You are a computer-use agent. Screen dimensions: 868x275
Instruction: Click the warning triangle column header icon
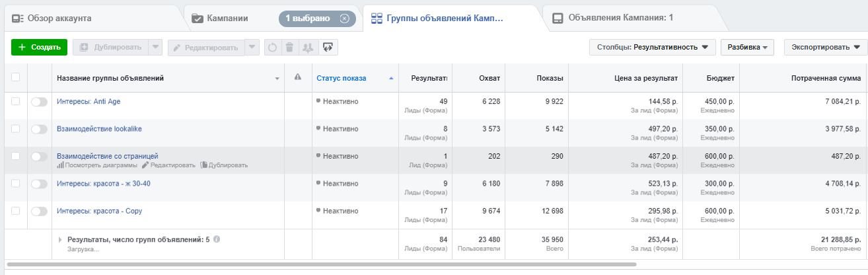pyautogui.click(x=298, y=78)
